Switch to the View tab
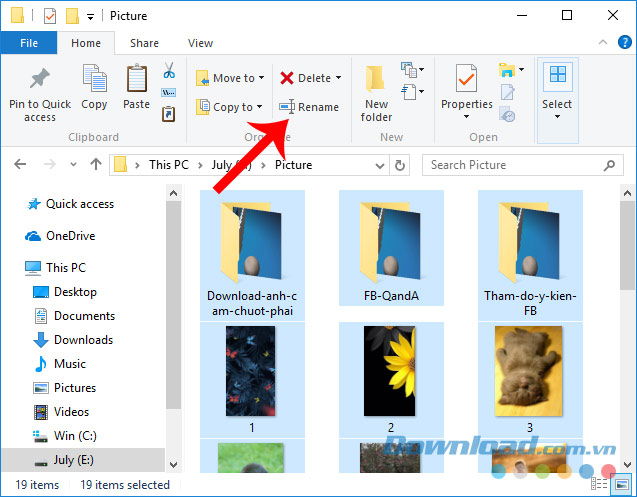Image resolution: width=637 pixels, height=497 pixels. (200, 43)
